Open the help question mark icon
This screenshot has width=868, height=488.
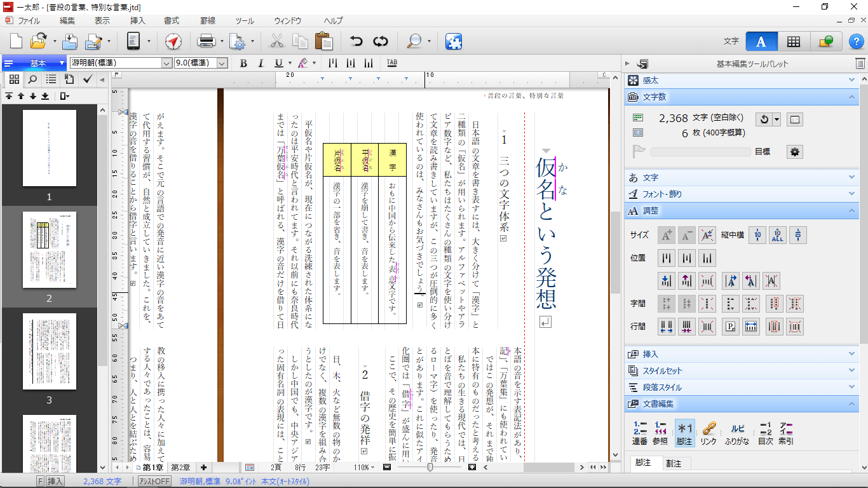(x=856, y=41)
